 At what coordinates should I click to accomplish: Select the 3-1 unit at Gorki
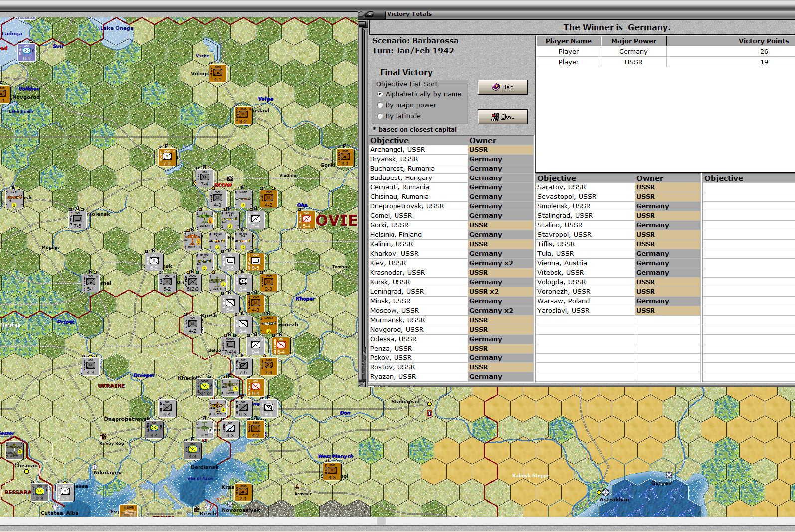[x=345, y=157]
